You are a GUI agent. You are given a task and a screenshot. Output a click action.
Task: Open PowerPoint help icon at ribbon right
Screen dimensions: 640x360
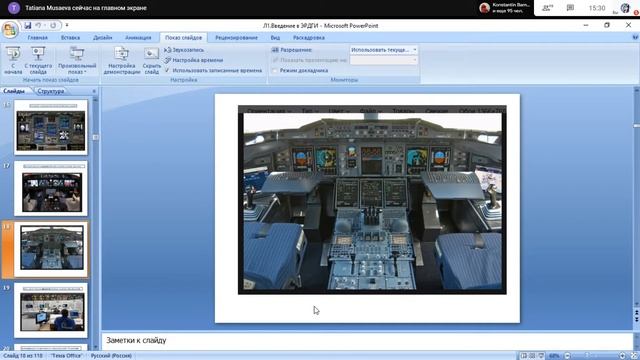click(x=635, y=37)
